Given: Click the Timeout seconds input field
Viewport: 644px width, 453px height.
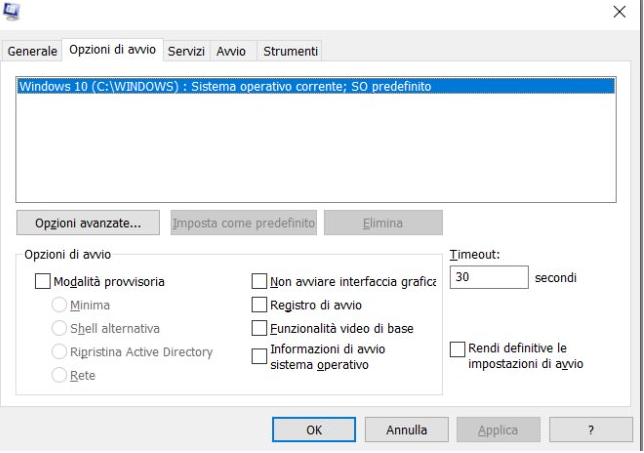Looking at the screenshot, I should pyautogui.click(x=488, y=277).
